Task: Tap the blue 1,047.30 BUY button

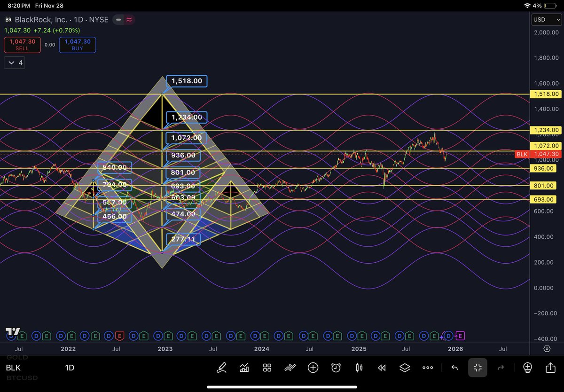Action: (x=78, y=45)
